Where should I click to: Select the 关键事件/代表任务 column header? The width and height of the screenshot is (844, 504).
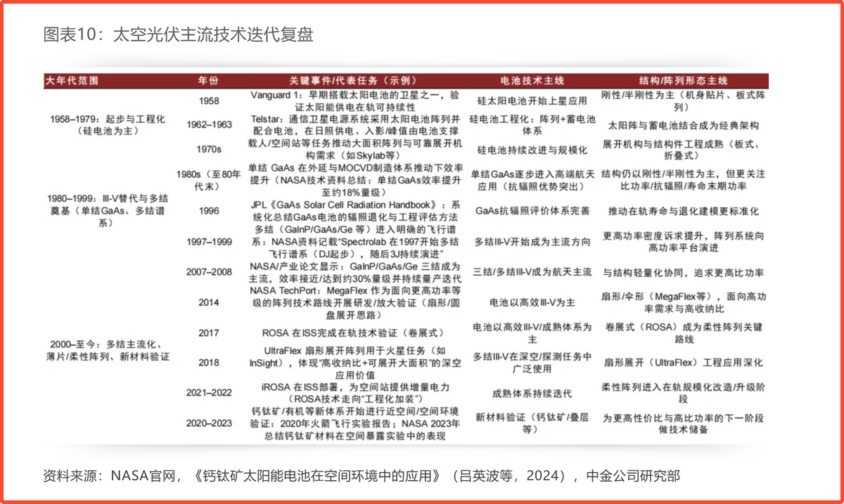354,81
